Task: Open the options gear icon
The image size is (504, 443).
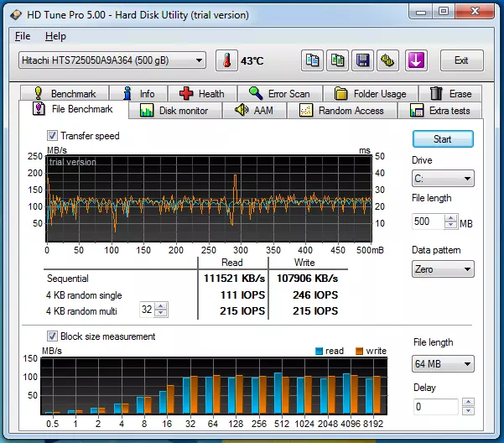Action: pyautogui.click(x=388, y=60)
